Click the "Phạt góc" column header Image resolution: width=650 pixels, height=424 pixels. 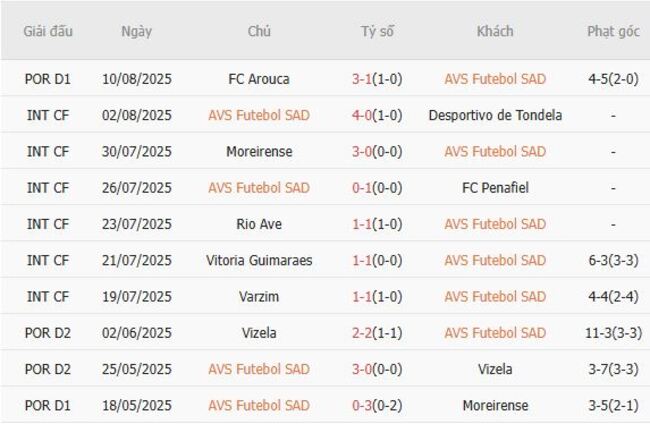click(613, 31)
